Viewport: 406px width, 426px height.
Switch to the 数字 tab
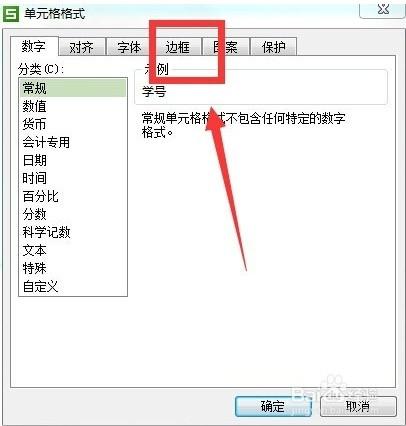(34, 46)
